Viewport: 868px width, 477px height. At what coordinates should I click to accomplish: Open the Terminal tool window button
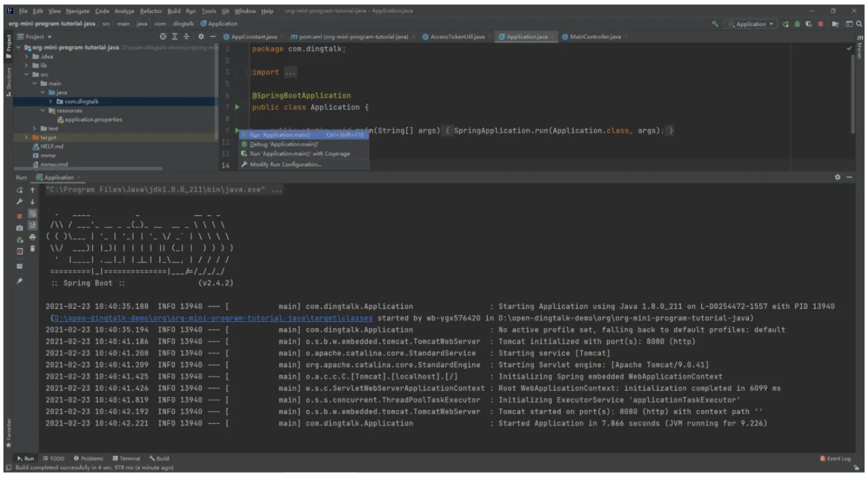point(126,458)
